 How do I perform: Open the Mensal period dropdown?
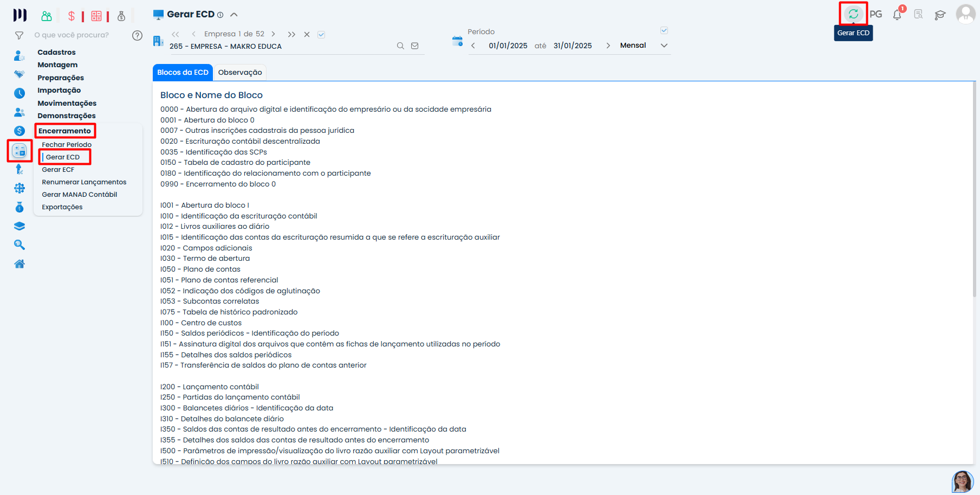tap(643, 46)
